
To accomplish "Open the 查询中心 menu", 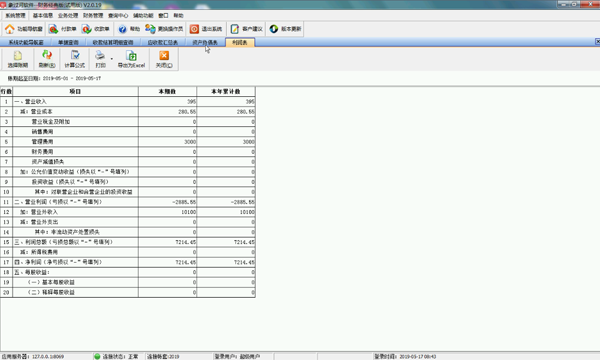I will pyautogui.click(x=118, y=15).
